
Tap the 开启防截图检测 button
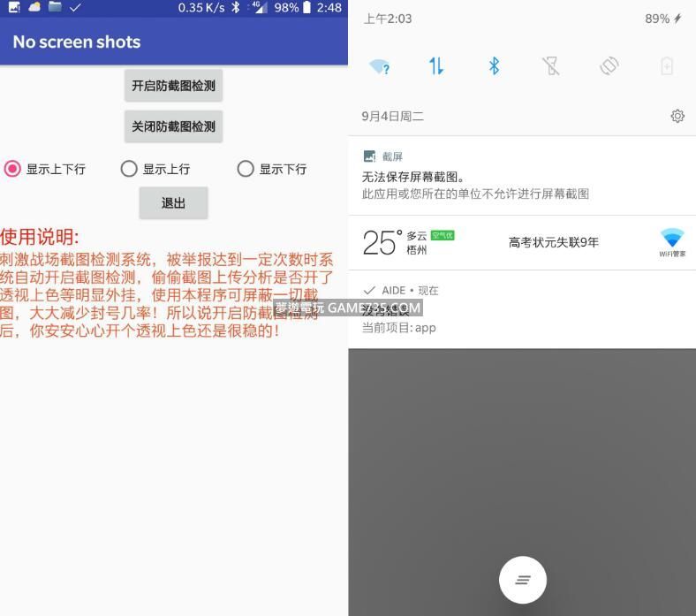pyautogui.click(x=173, y=86)
